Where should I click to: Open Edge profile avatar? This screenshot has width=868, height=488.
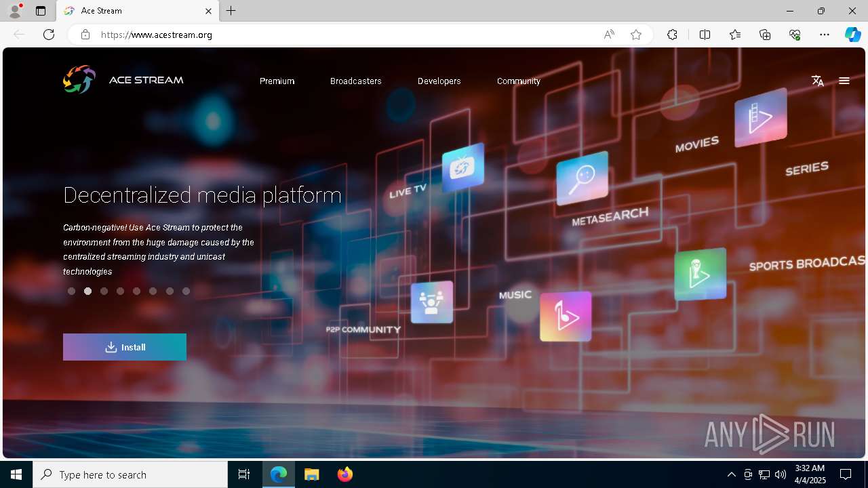pos(14,11)
